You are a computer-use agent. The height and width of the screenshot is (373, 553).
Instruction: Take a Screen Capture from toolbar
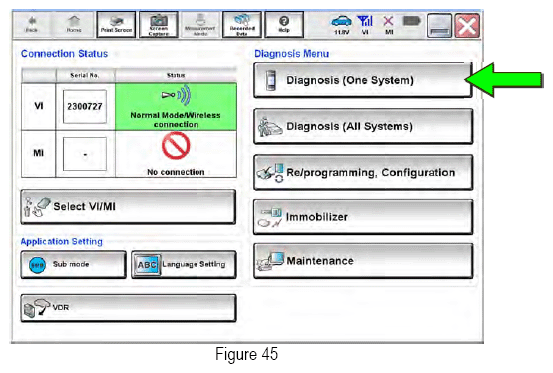[159, 24]
